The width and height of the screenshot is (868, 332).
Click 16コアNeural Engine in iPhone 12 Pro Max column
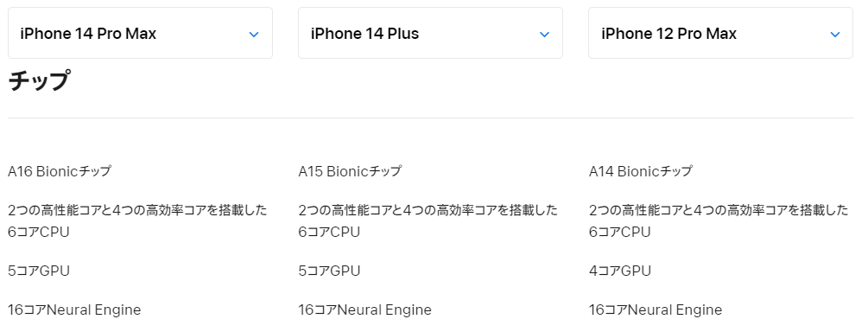coord(656,310)
